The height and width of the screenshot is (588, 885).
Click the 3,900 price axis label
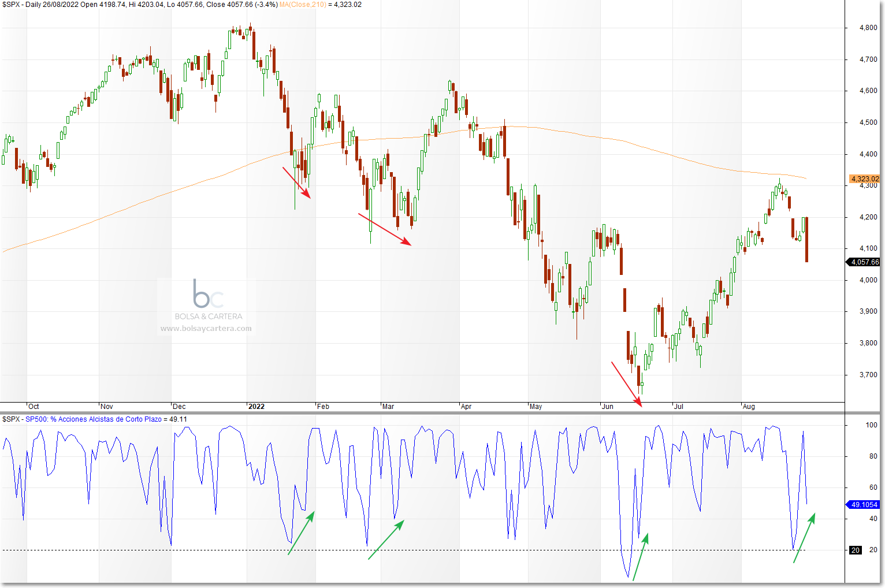[868, 311]
